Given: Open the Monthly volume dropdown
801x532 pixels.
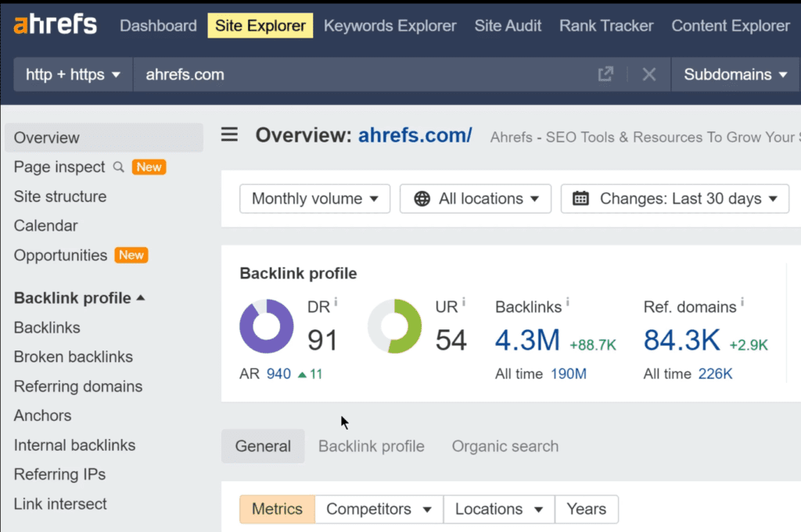Looking at the screenshot, I should click(314, 199).
